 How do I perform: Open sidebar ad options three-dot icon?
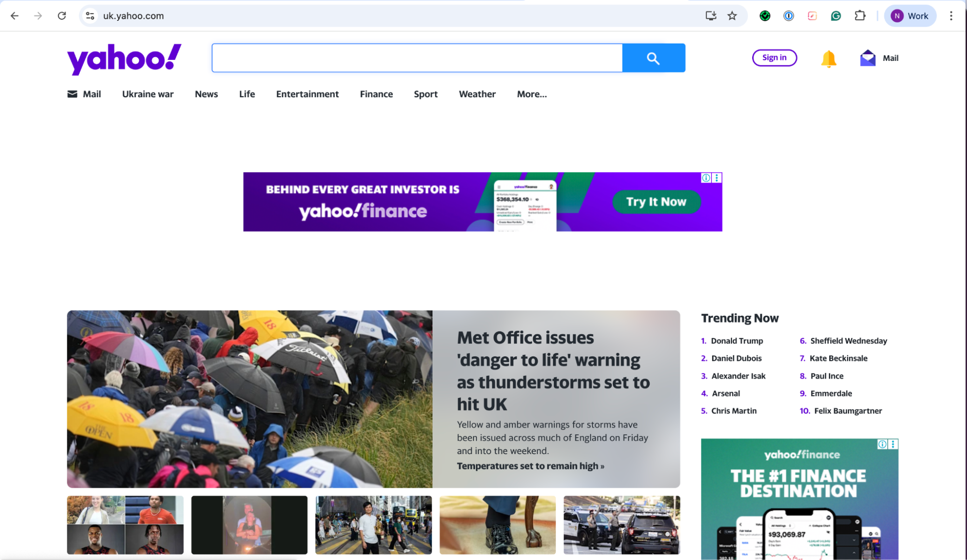click(893, 444)
